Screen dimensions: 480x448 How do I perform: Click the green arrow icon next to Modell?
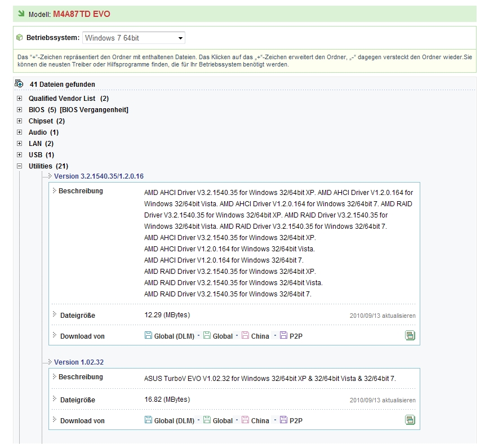pos(21,14)
